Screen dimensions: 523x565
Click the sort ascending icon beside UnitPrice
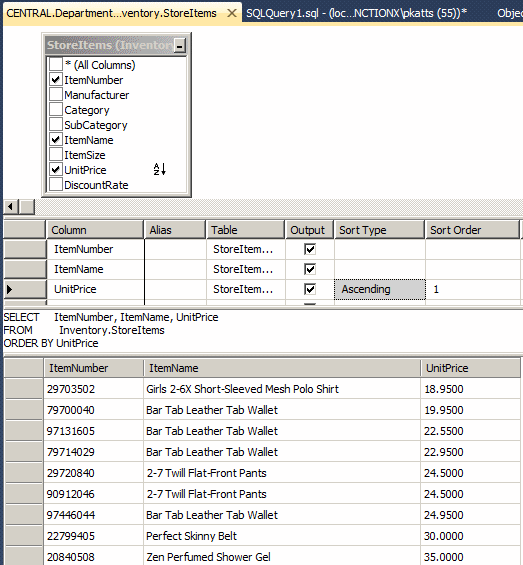[160, 169]
